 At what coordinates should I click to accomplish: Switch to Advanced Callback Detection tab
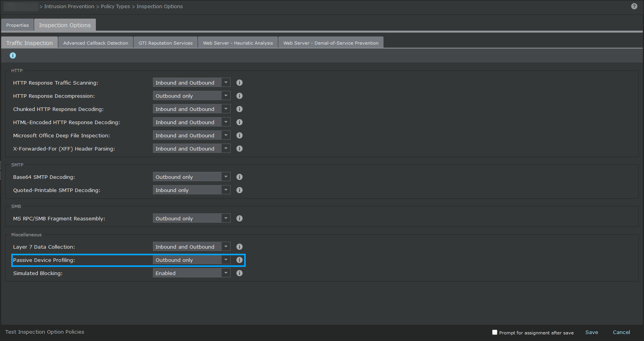95,43
